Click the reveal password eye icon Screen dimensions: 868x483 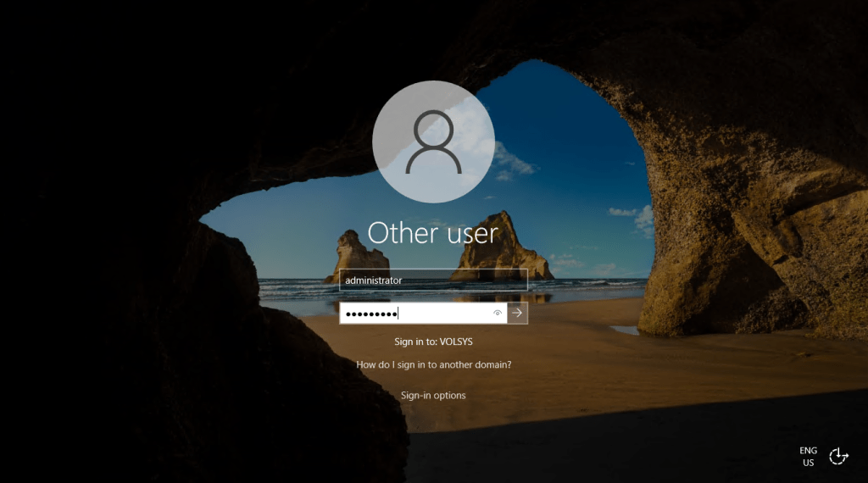pyautogui.click(x=498, y=314)
